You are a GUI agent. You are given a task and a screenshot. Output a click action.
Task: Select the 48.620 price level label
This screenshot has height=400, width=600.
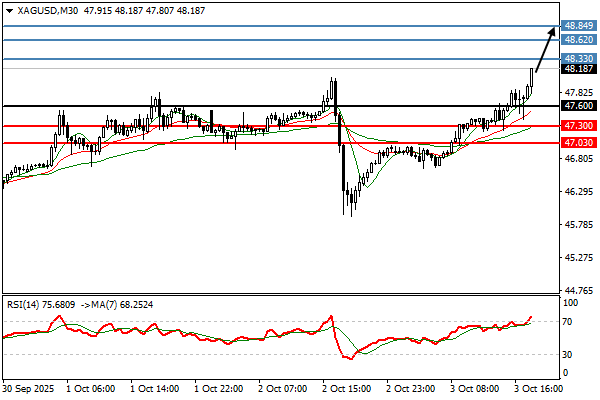580,39
